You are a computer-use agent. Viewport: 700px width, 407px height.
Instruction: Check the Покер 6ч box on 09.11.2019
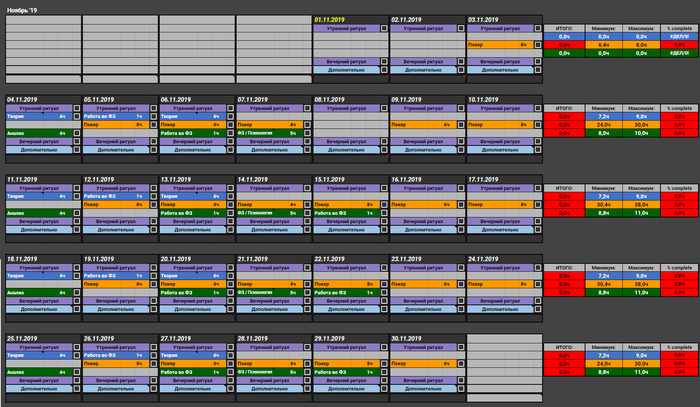point(461,125)
